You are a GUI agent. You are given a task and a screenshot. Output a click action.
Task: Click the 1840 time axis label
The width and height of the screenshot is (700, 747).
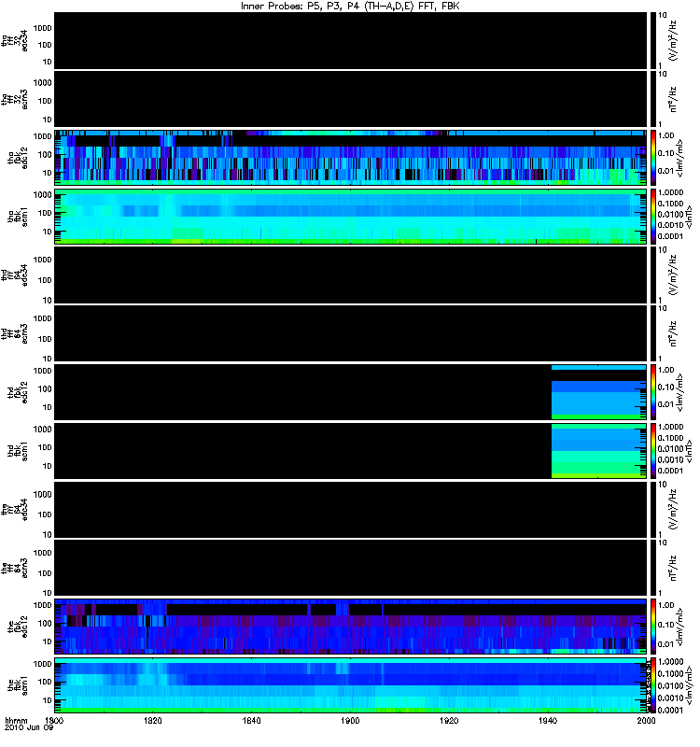click(x=251, y=720)
